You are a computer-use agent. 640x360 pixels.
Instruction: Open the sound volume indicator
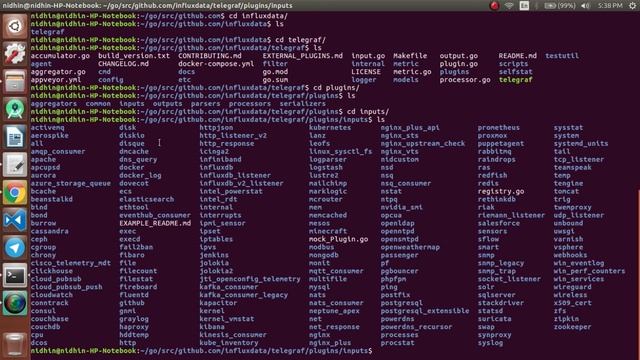585,6
